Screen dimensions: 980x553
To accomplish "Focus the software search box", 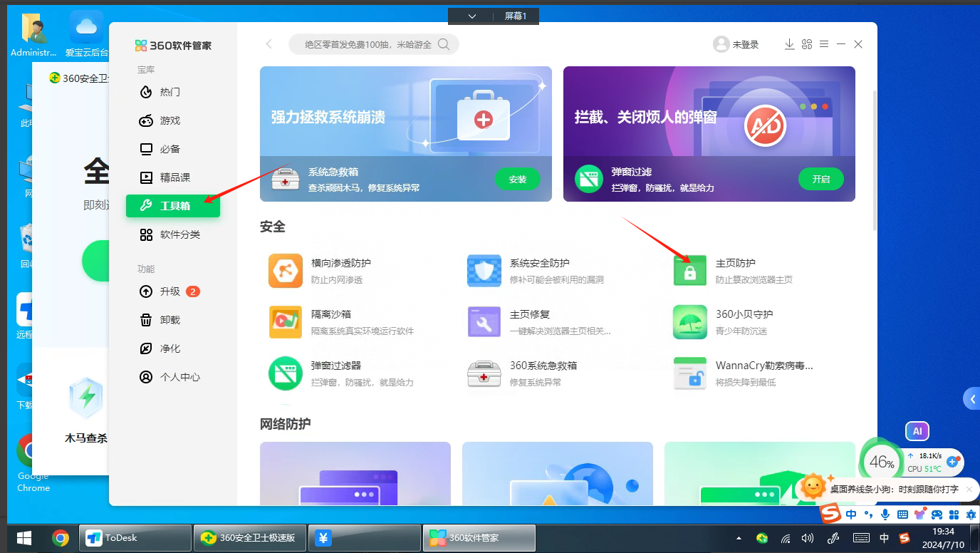I will point(373,44).
